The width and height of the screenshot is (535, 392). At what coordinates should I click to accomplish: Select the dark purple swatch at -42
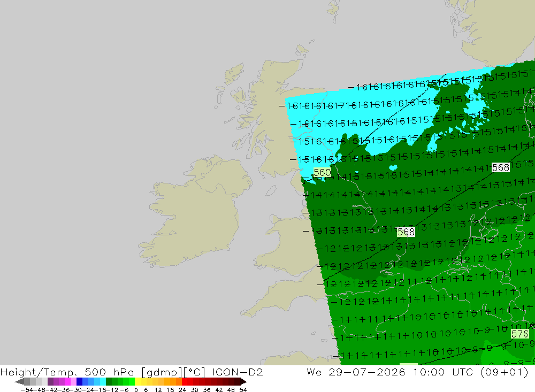pyautogui.click(x=50, y=382)
